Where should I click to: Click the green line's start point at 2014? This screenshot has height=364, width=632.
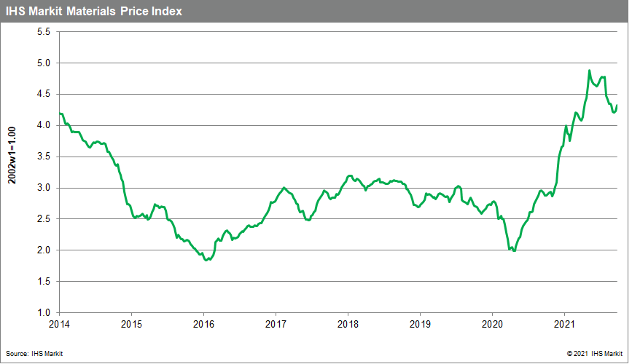pos(60,114)
